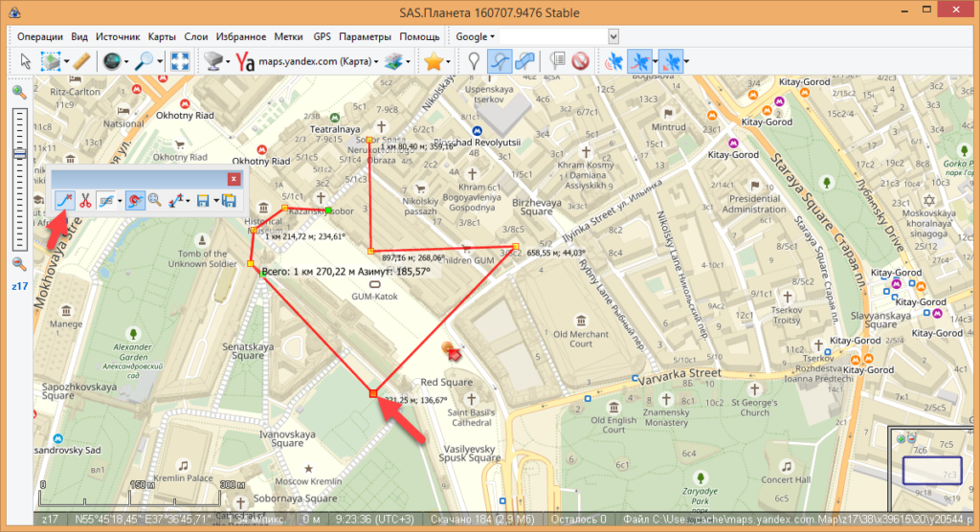Click the add placemark pin icon

[473, 61]
